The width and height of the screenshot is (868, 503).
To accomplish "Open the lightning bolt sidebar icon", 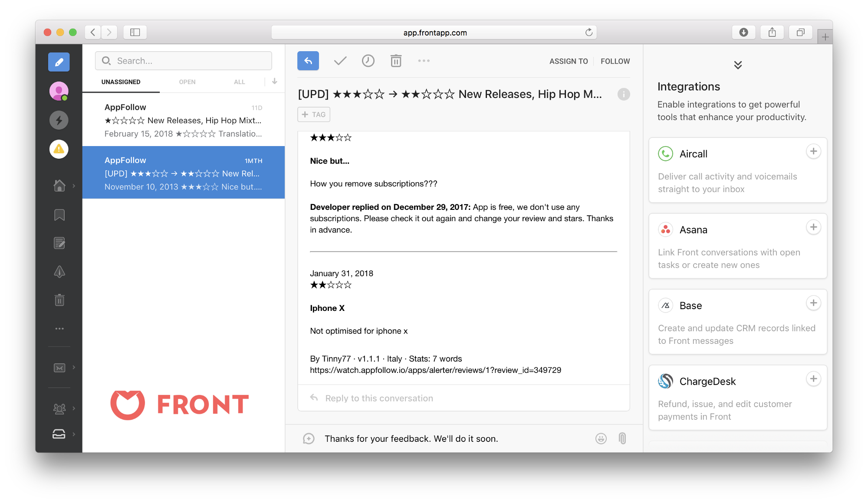I will coord(59,120).
